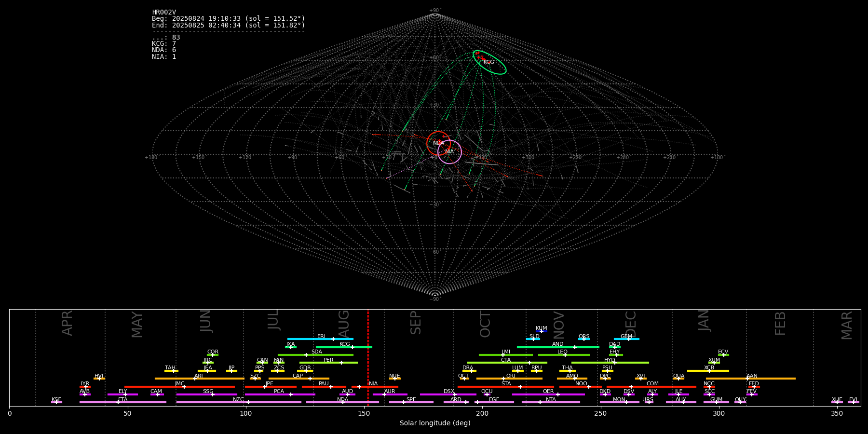Select the End: 20250825 02:40:34 line
Viewport: 868px width, 434px height.
[229, 25]
